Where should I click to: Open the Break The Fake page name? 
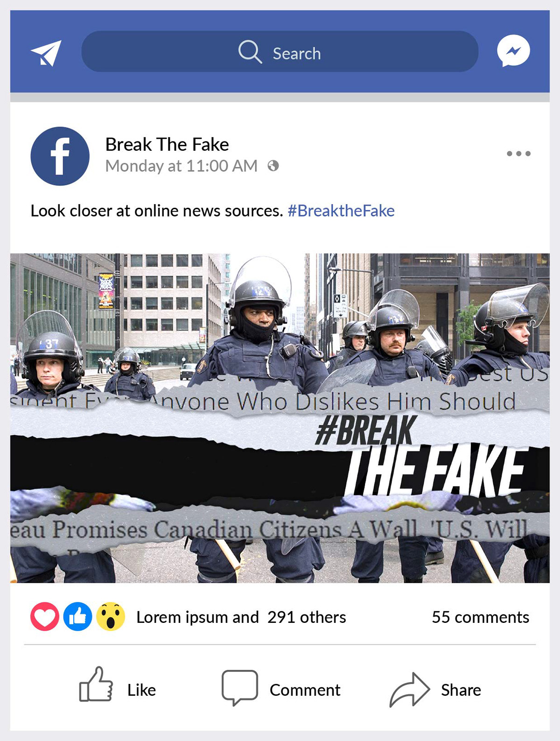pos(167,144)
